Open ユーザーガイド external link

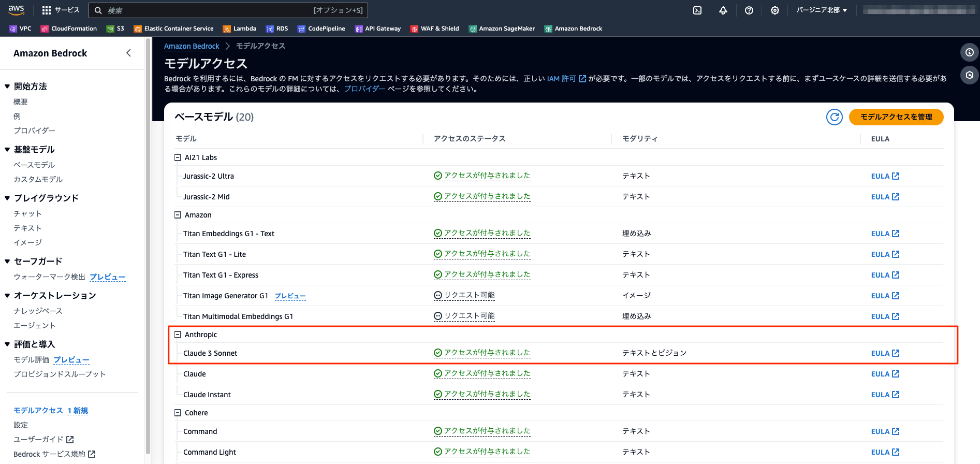pos(43,440)
